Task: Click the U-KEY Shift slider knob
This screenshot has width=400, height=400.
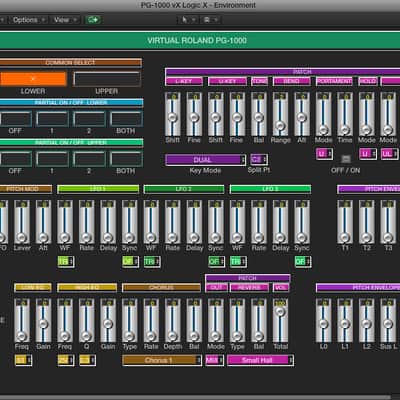Action: (x=215, y=117)
